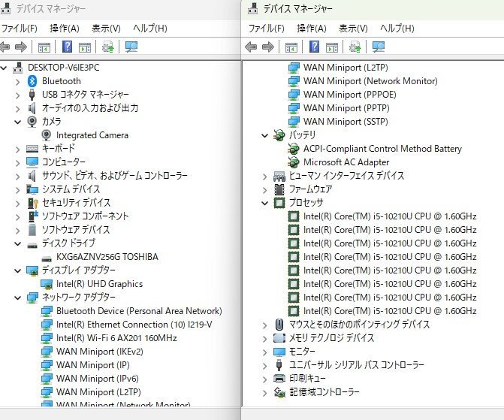Viewport: 504px width, 420px height.
Task: Select the ACPI-Compliant Control Method Battery icon
Action: click(x=293, y=149)
